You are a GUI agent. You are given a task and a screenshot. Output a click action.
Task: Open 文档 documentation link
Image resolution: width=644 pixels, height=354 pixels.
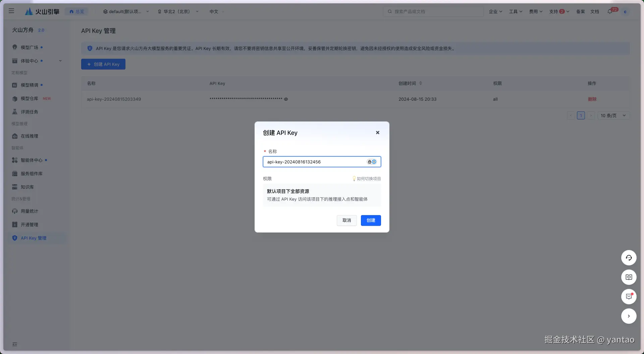595,12
